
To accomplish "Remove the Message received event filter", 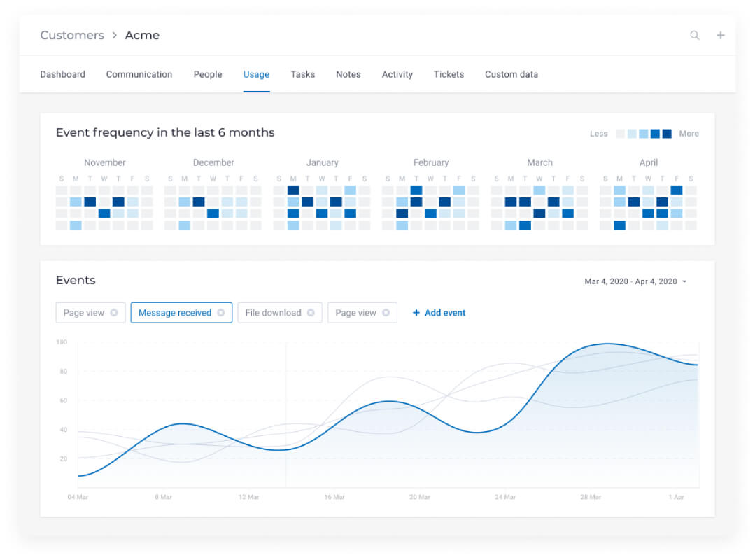I will [x=220, y=312].
